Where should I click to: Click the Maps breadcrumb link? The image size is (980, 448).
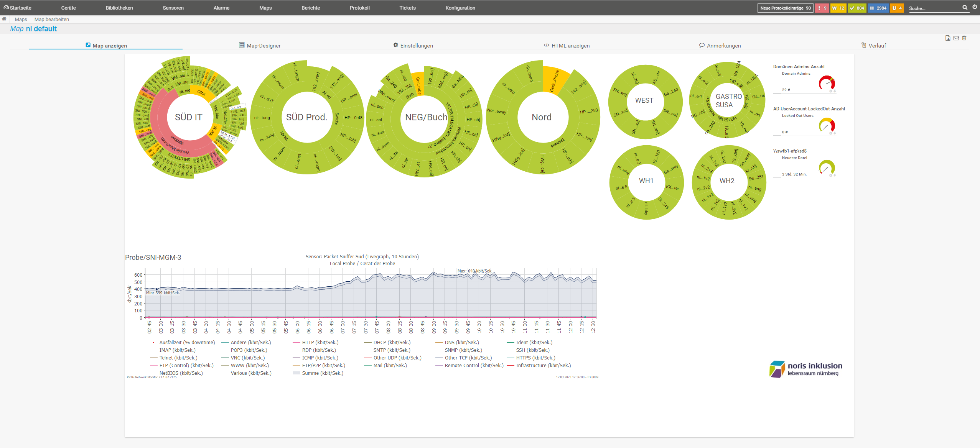tap(21, 20)
